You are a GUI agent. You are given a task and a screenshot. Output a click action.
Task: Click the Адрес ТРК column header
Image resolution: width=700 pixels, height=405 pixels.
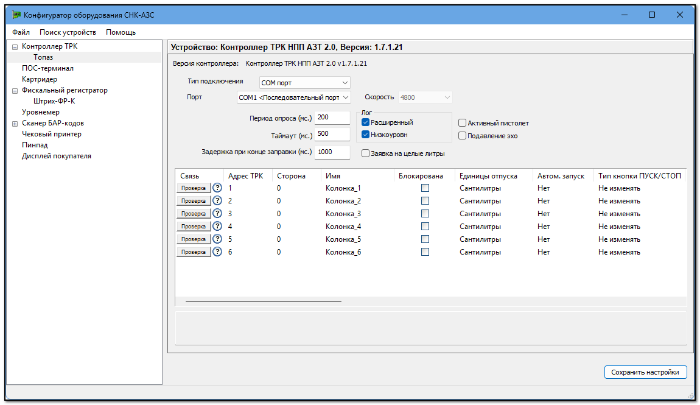tap(247, 176)
